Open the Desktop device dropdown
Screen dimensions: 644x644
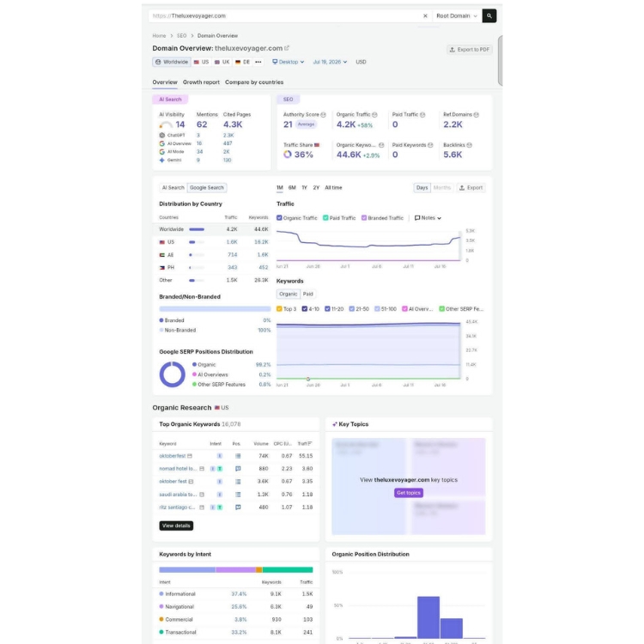tap(288, 62)
